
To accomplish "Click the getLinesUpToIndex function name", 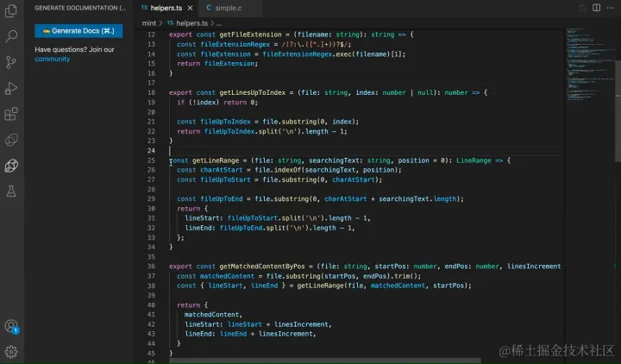I will 252,92.
